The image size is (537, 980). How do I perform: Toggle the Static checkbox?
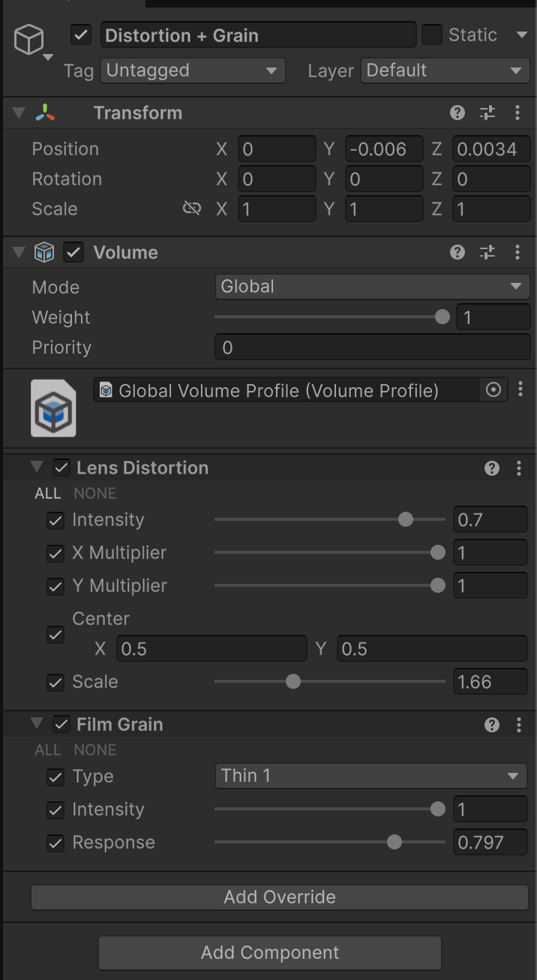pyautogui.click(x=432, y=35)
